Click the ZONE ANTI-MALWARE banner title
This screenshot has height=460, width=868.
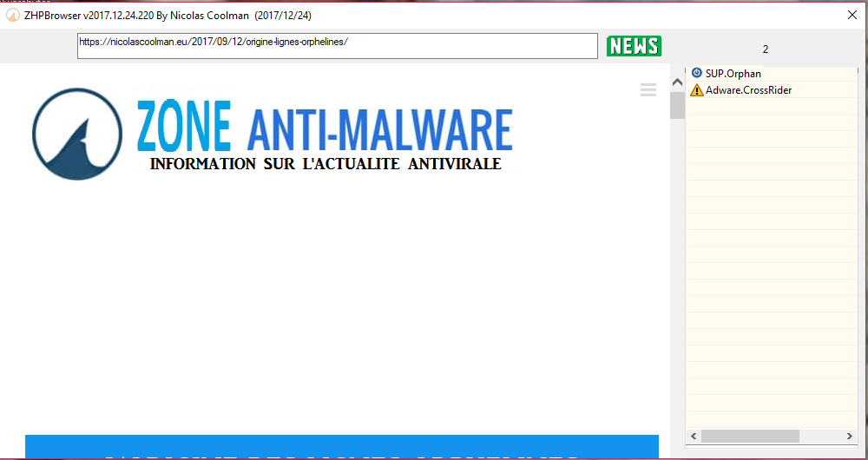click(325, 128)
